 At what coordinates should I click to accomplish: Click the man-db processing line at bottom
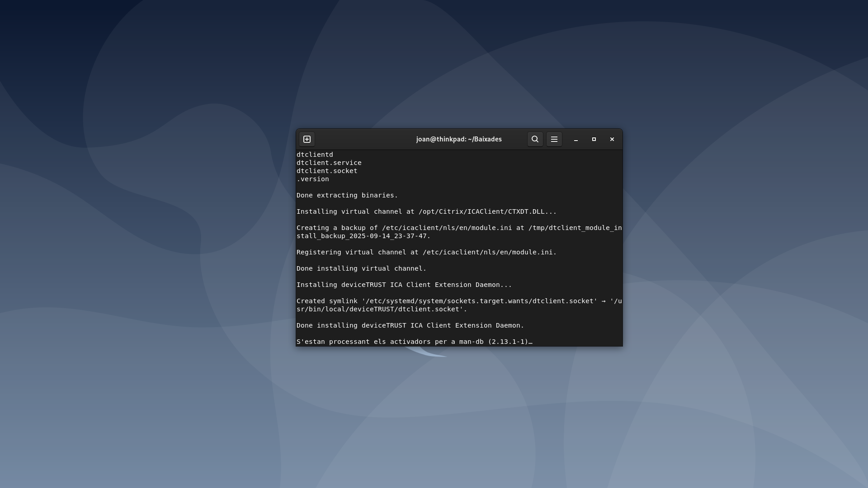(x=415, y=342)
